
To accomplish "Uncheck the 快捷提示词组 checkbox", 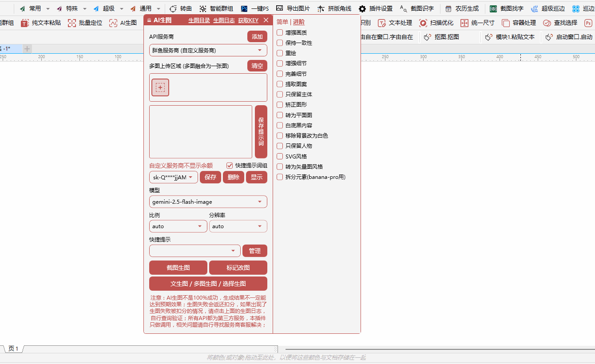I will [230, 165].
